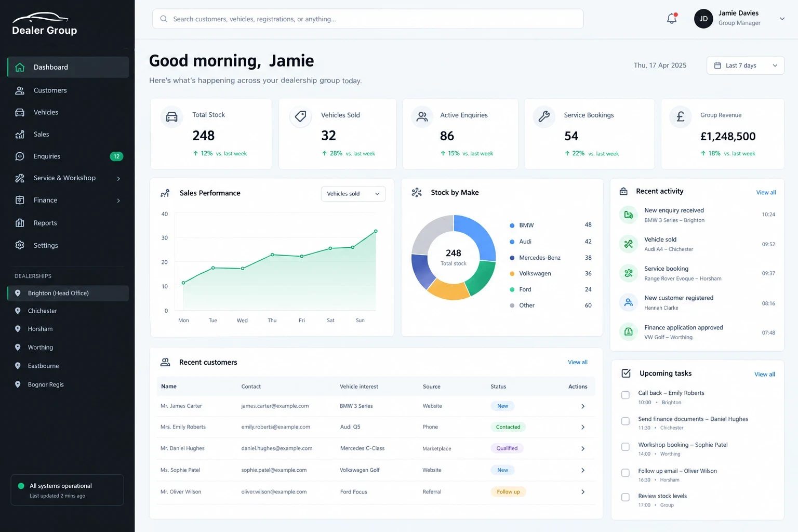Click the Vehicle sold activity icon

628,244
